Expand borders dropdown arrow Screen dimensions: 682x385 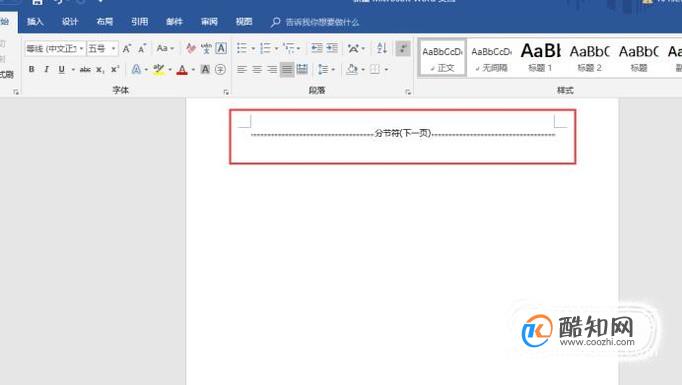click(x=386, y=69)
